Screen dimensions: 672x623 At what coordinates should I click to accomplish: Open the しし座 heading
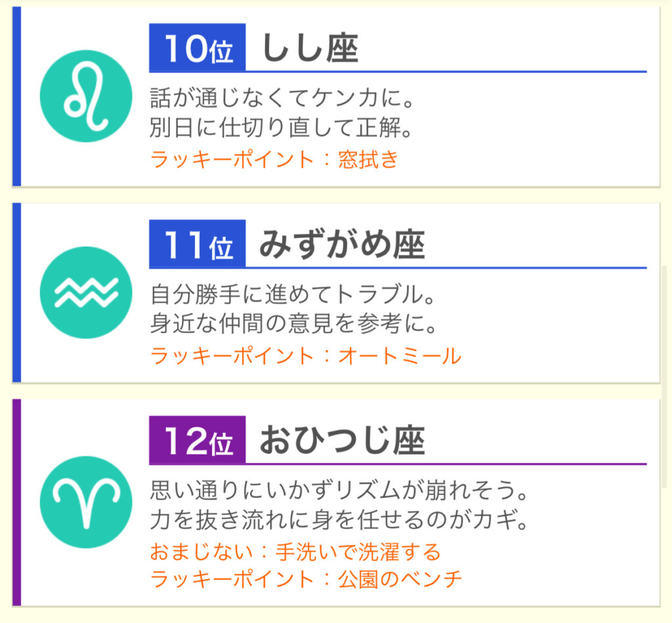pos(310,48)
